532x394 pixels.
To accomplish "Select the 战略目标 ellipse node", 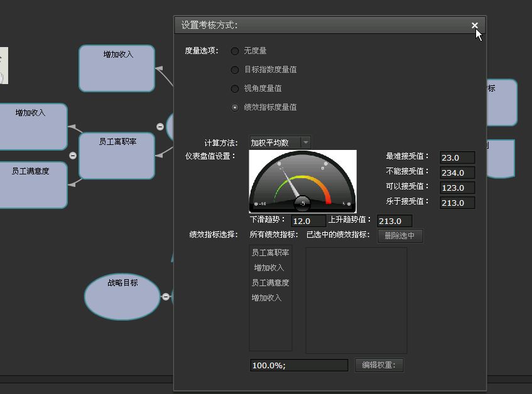I will point(122,297).
